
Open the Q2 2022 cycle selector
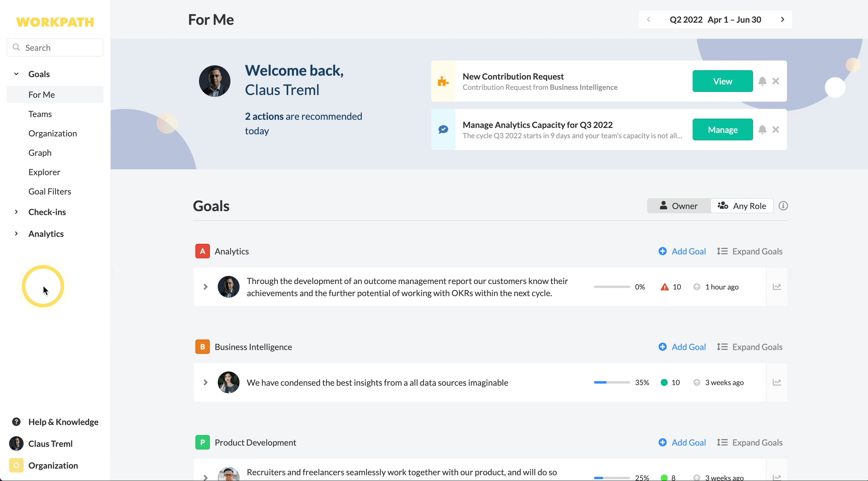715,20
